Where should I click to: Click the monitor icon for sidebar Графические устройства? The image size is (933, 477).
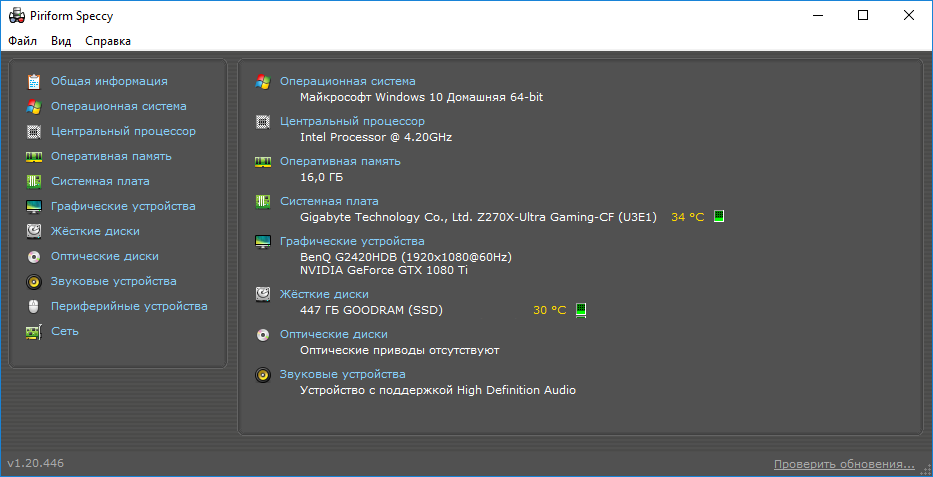(x=34, y=206)
